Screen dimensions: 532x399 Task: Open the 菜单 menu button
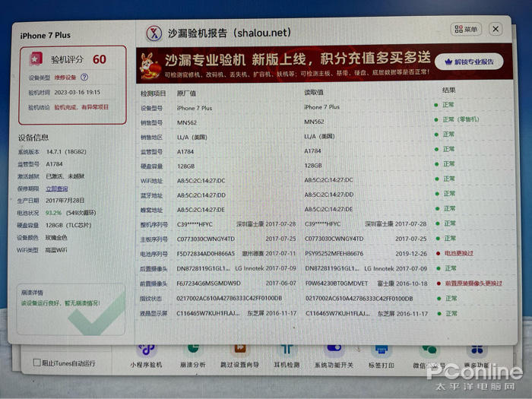[x=466, y=29]
